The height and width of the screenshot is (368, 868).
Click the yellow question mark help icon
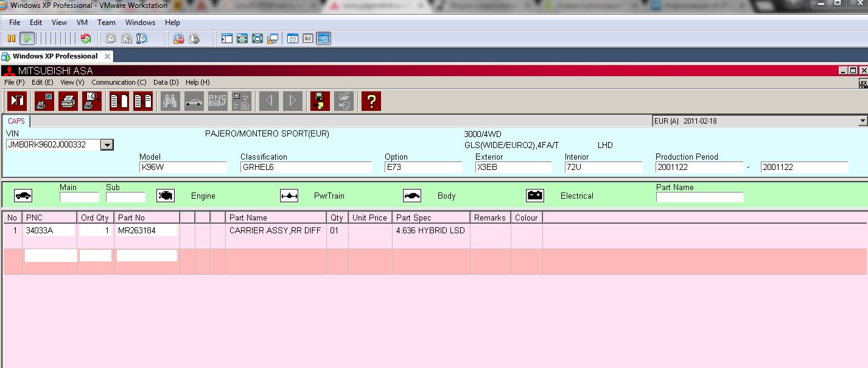click(371, 101)
